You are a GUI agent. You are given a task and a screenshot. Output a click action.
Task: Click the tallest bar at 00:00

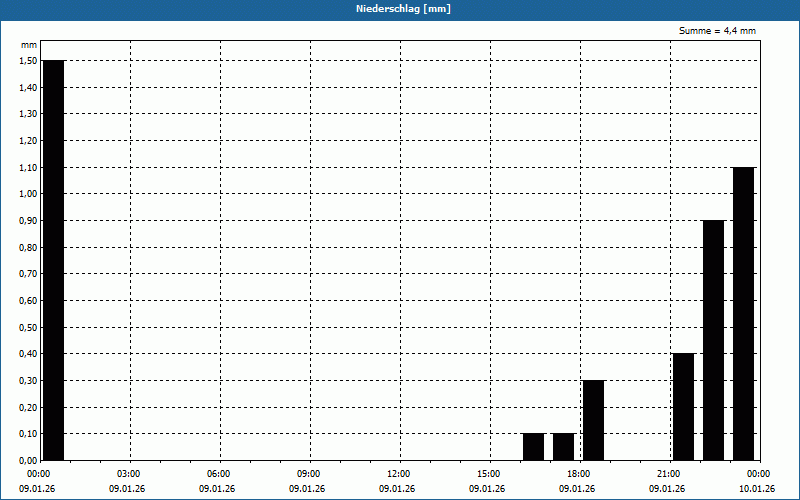point(53,260)
